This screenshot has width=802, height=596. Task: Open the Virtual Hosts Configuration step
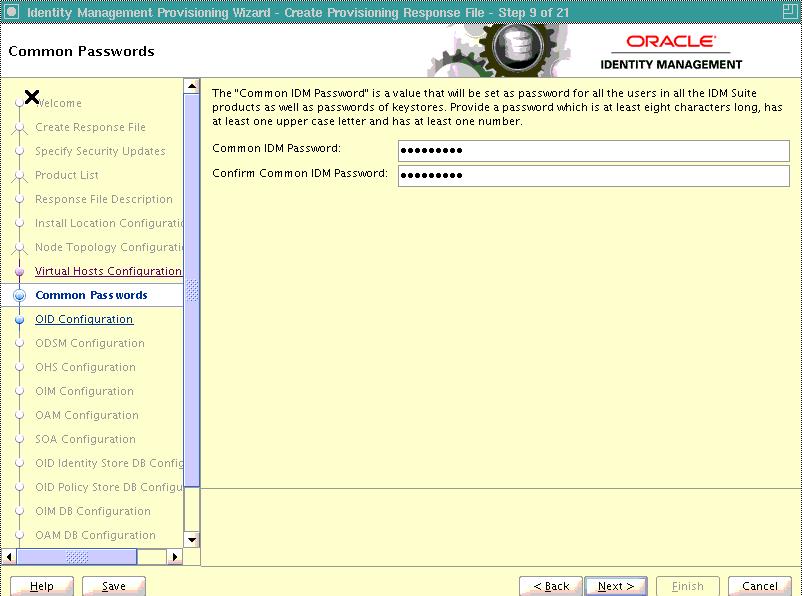(x=108, y=271)
